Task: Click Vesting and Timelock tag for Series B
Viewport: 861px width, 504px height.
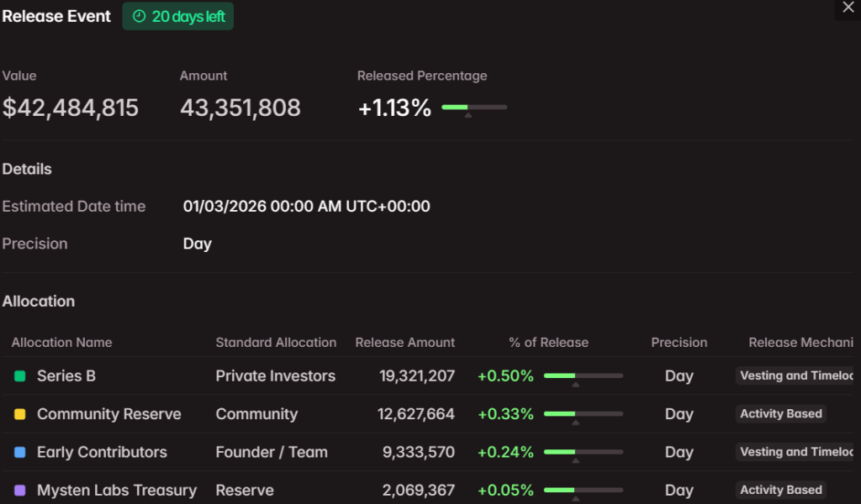Action: [795, 375]
